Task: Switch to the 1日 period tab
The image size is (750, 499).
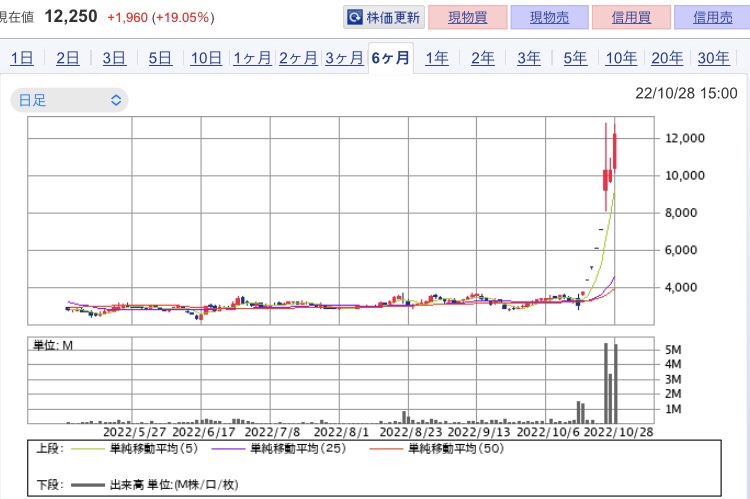Action: point(21,58)
